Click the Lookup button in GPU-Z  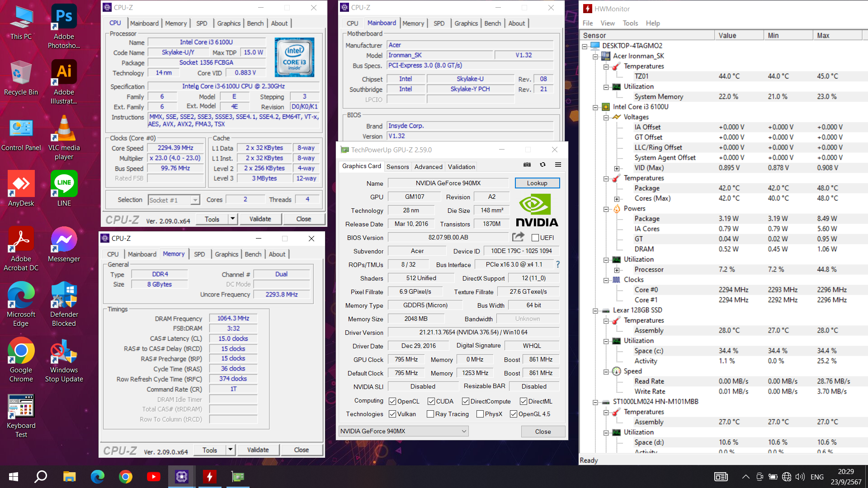pyautogui.click(x=537, y=183)
